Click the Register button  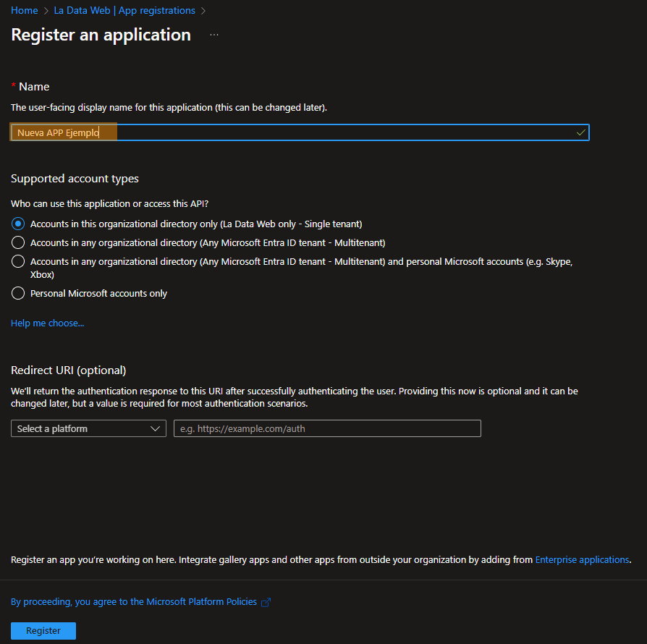point(43,631)
